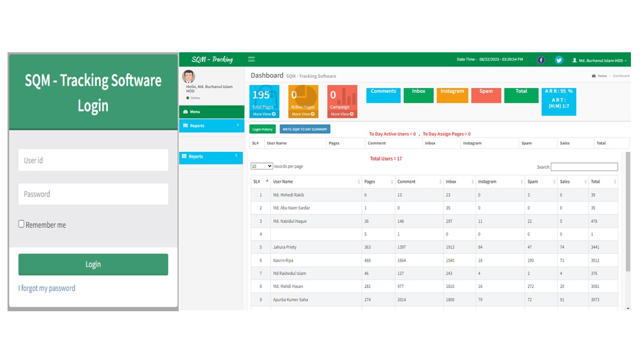Viewport: 644px width, 362px height.
Task: Click More View under Total Pages
Action: pyautogui.click(x=264, y=114)
